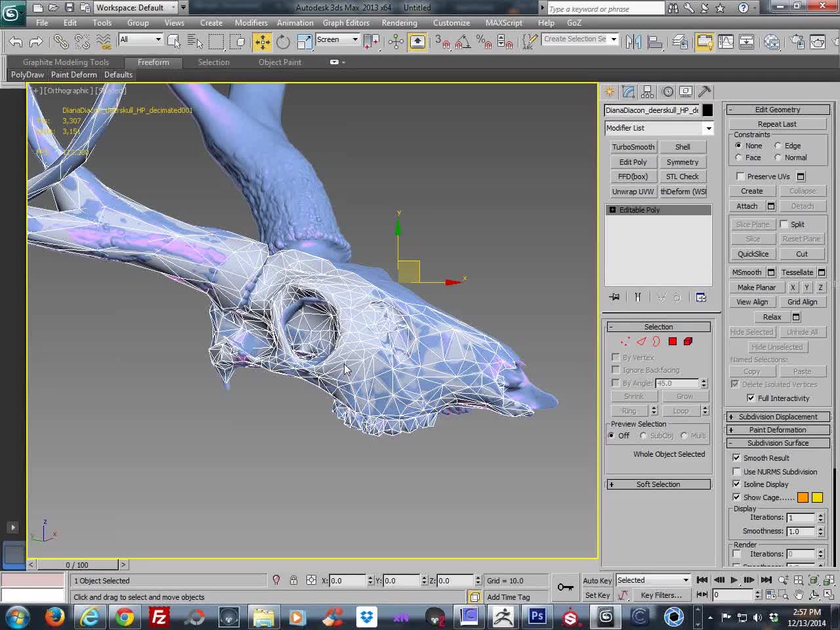Click the Mirror tool icon

pos(633,42)
